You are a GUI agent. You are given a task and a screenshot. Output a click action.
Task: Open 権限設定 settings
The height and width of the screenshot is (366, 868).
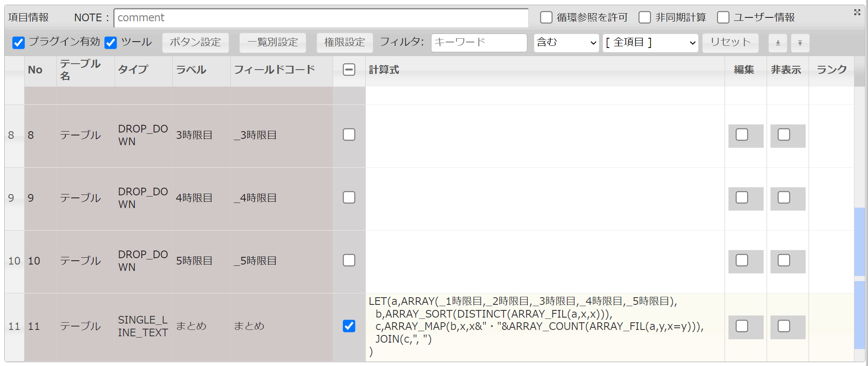pos(344,42)
